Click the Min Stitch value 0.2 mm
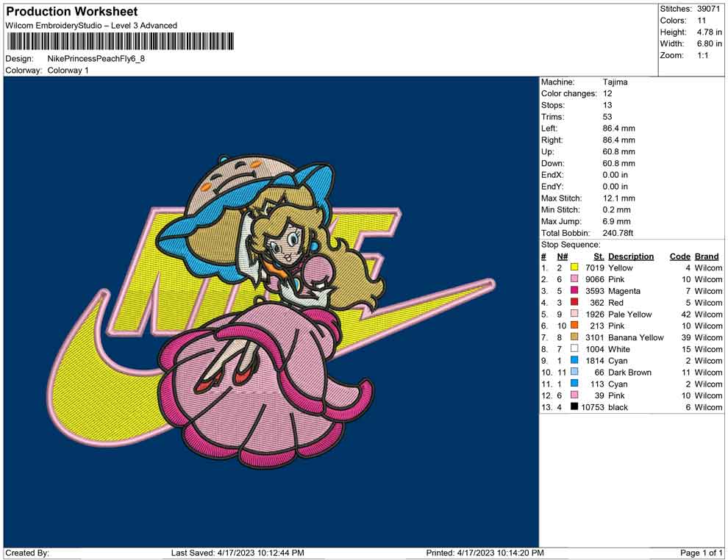 (616, 209)
